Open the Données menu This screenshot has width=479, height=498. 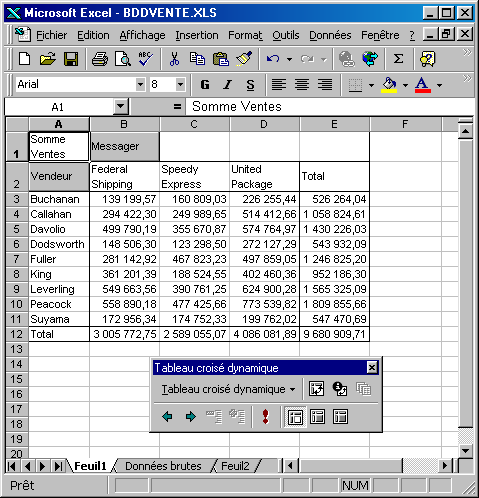tap(330, 35)
